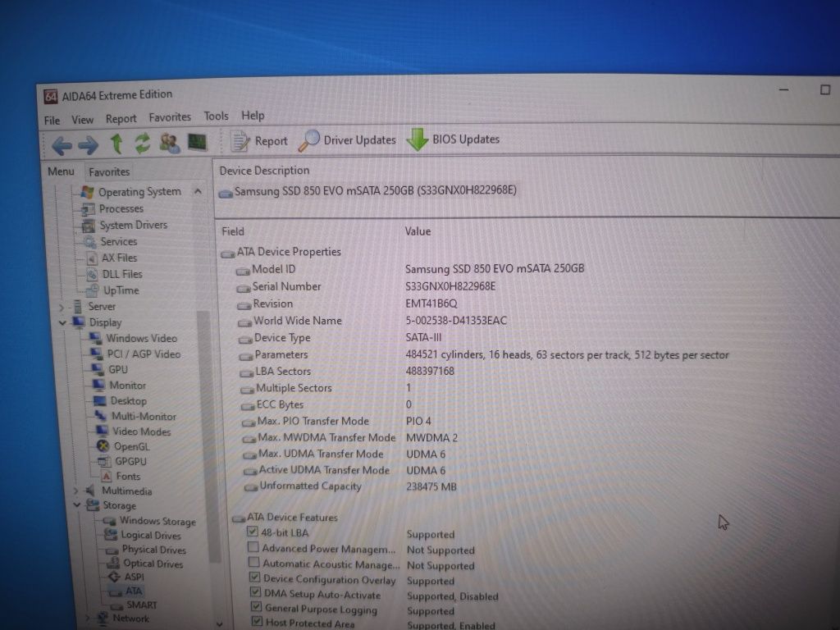Toggle Advanced Power Management checkbox
Viewport: 840px width, 630px height.
point(253,547)
